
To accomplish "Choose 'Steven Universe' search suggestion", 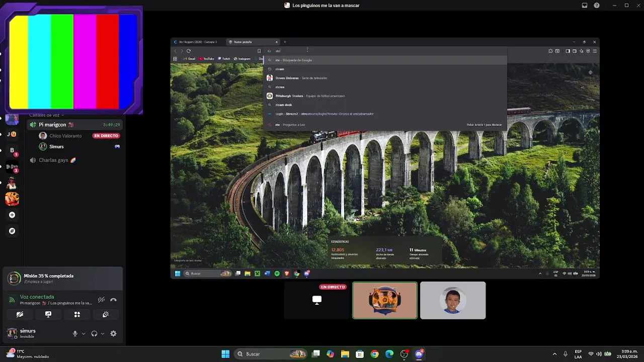I will [x=385, y=78].
